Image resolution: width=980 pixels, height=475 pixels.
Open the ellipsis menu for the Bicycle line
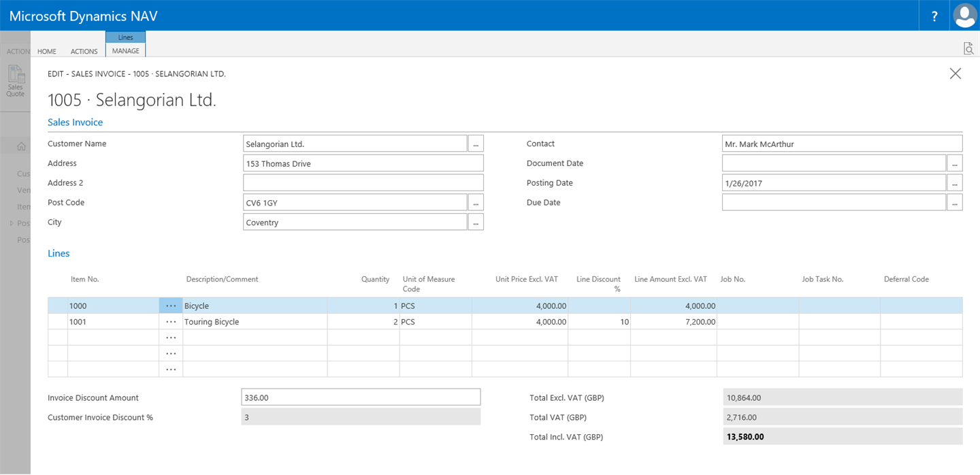(x=171, y=306)
